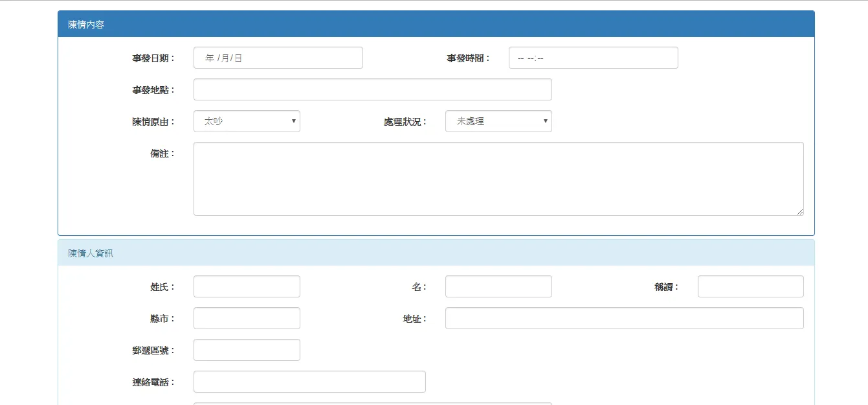Click inside the 備註 remarks textarea
Image resolution: width=868 pixels, height=405 pixels.
pyautogui.click(x=498, y=178)
